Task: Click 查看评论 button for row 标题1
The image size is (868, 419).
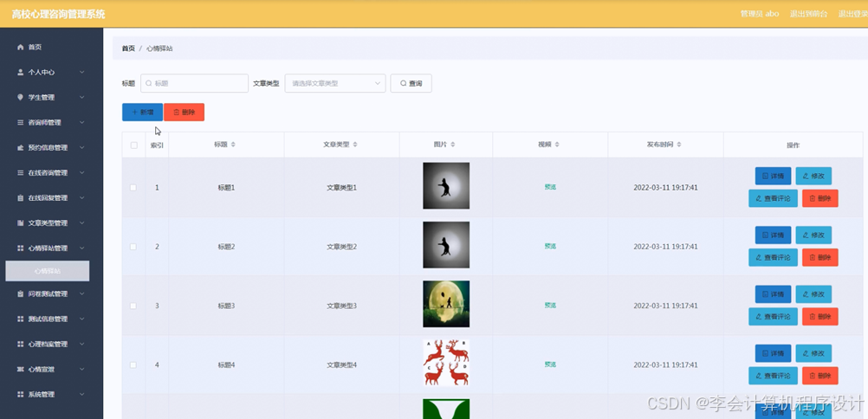Action: click(773, 198)
